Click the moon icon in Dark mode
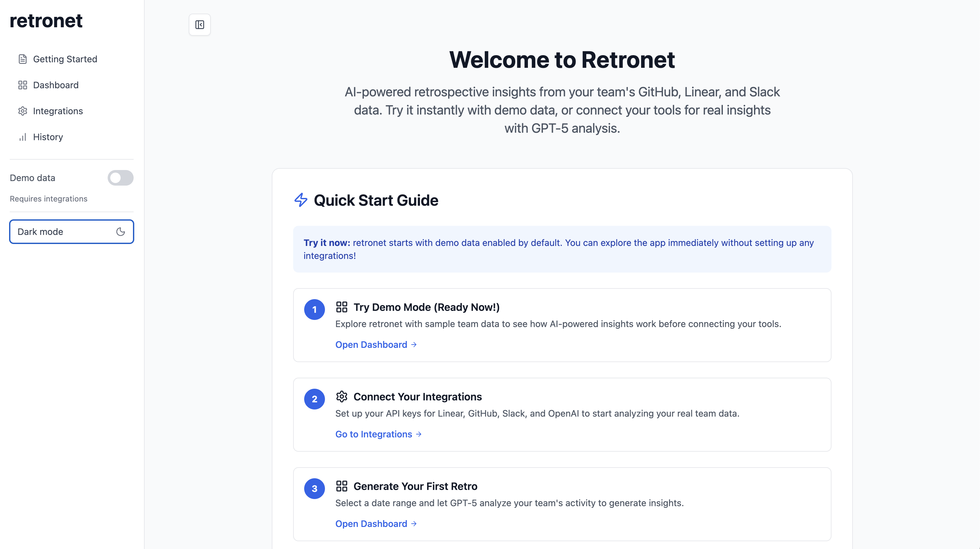Viewport: 980px width, 549px height. (120, 231)
